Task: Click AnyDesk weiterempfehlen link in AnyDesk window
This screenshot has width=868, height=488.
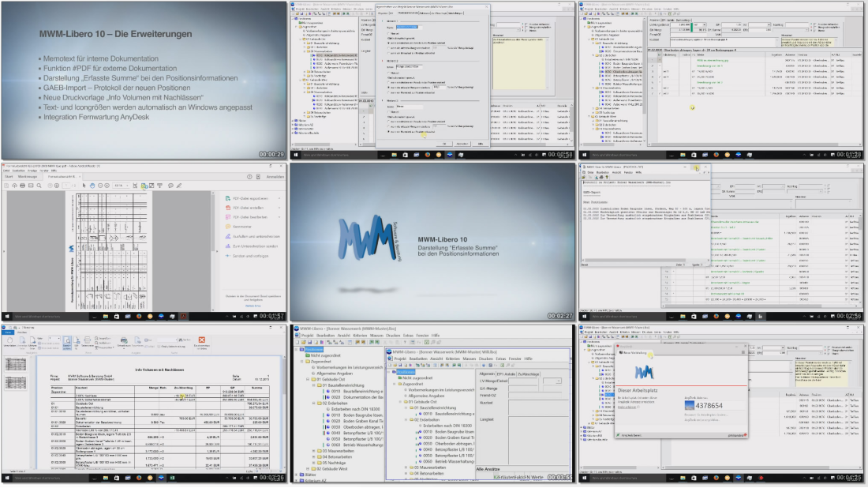Action: [x=702, y=420]
